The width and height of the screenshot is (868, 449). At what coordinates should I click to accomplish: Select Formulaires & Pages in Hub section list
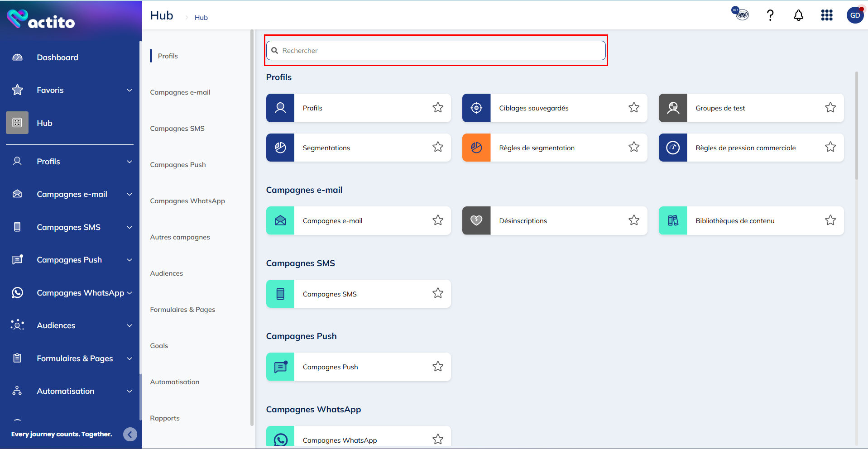[x=182, y=310]
